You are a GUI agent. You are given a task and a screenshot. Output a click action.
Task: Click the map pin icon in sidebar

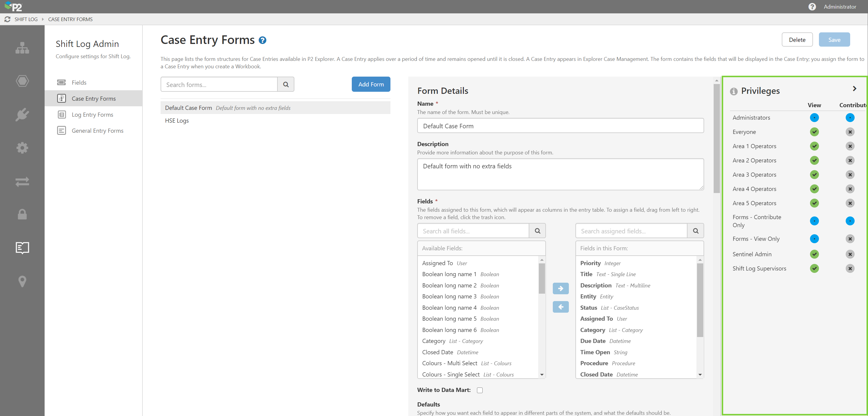pyautogui.click(x=22, y=281)
